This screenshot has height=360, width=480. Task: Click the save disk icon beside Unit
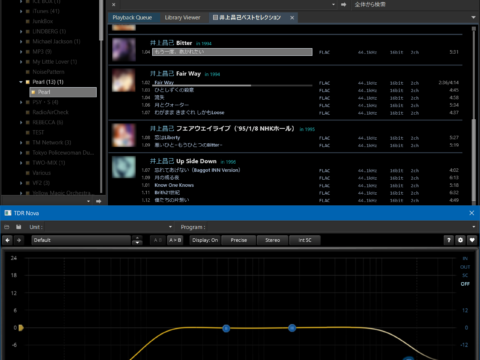(19, 227)
